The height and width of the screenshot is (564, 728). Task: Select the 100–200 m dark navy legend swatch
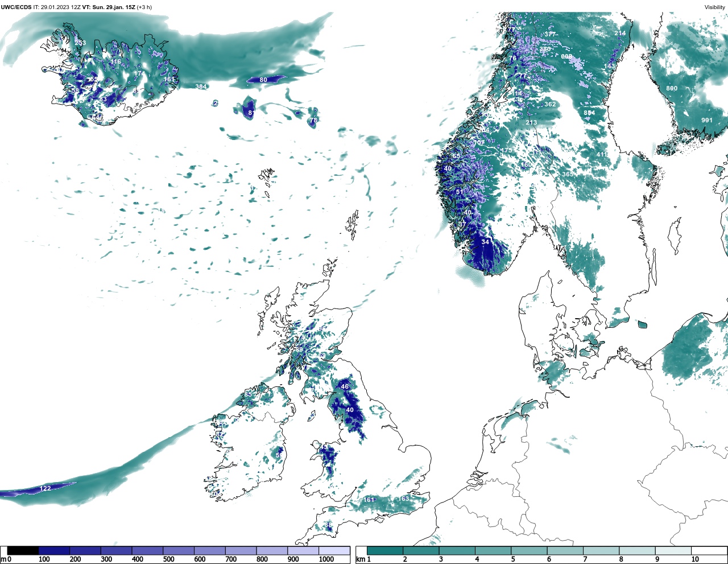[x=54, y=550]
